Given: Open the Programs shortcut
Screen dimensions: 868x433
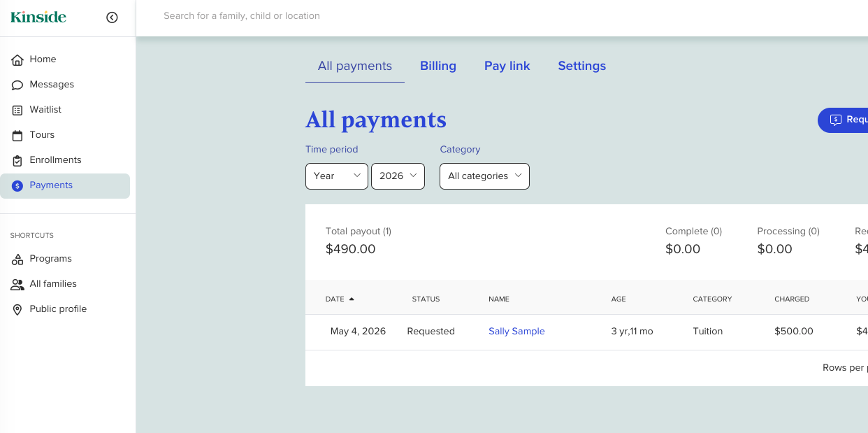Looking at the screenshot, I should click(x=65, y=259).
